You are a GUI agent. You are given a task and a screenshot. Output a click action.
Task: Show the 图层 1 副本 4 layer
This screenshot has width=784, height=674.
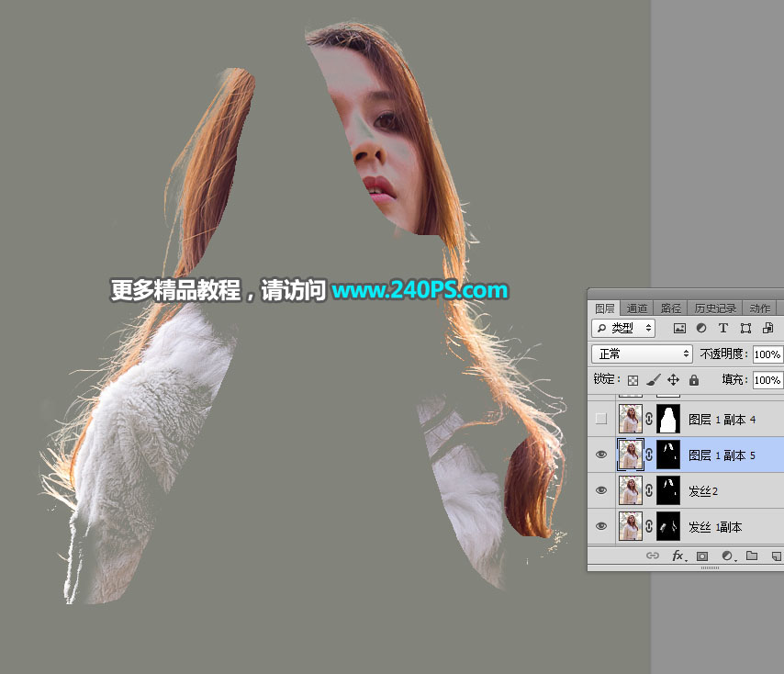[x=601, y=419]
